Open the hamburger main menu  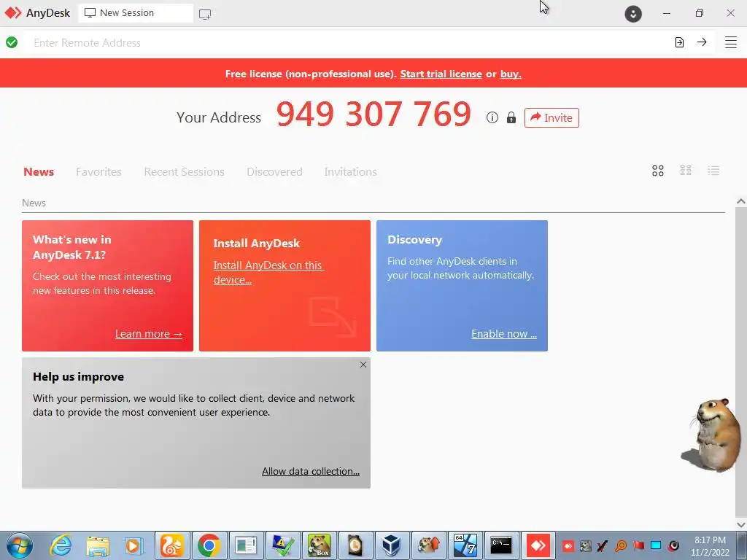coord(730,42)
